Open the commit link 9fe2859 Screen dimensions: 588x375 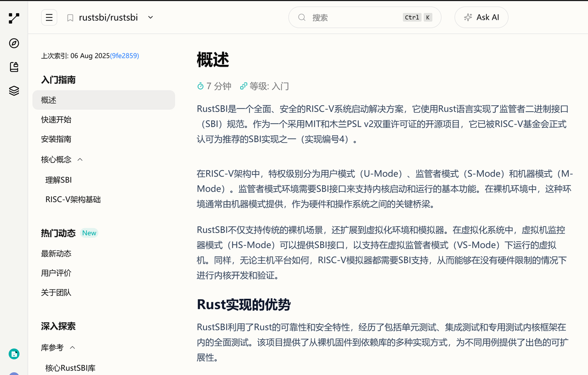point(124,56)
